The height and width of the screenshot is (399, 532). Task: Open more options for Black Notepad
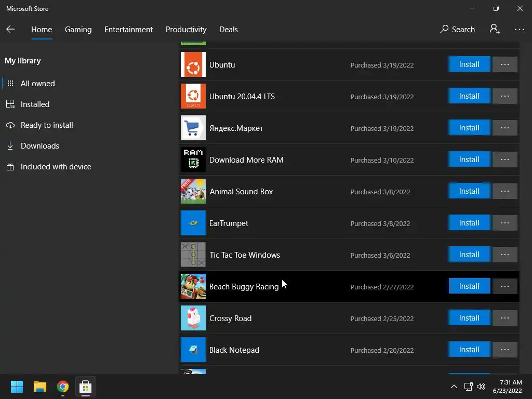(504, 350)
